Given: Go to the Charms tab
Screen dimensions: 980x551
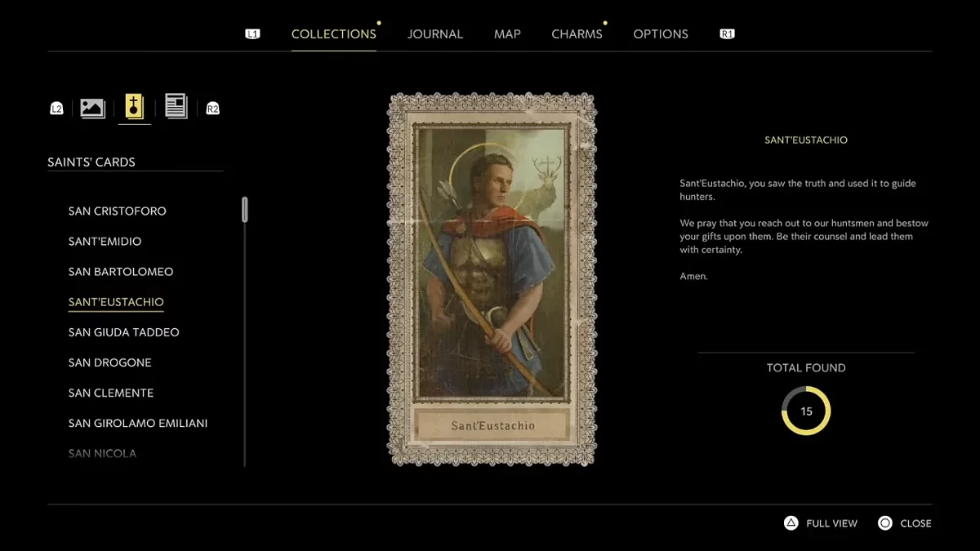Looking at the screenshot, I should [x=577, y=34].
